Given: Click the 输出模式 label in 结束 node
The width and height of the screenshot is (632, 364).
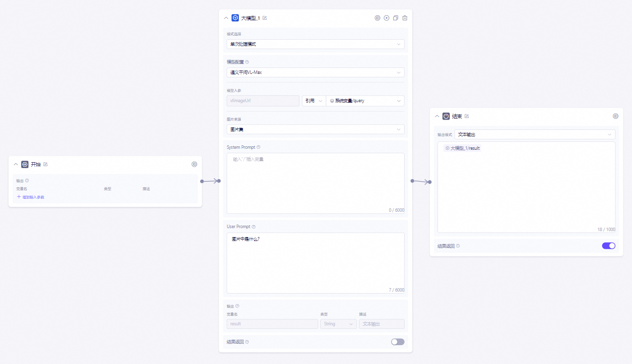Looking at the screenshot, I should pyautogui.click(x=444, y=134).
